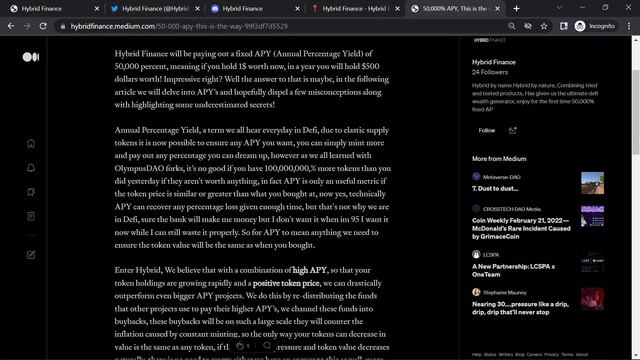
Task: Visit Metaverse-DAO author page
Action: pos(502,177)
